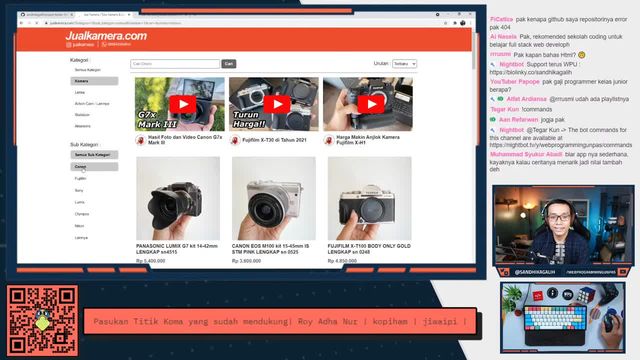Click channel avatar beside Fujifilm X-H1 title
The height and width of the screenshot is (360, 640).
(x=329, y=140)
